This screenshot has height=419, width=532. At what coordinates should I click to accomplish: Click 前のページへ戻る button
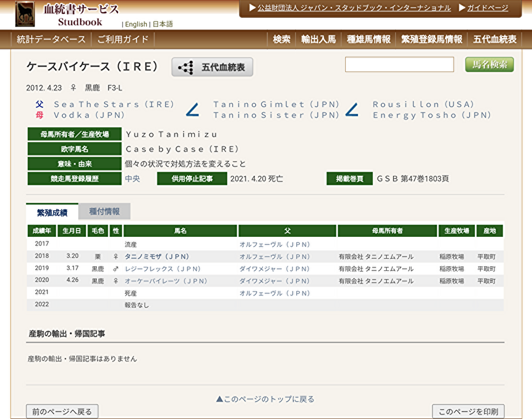point(62,412)
